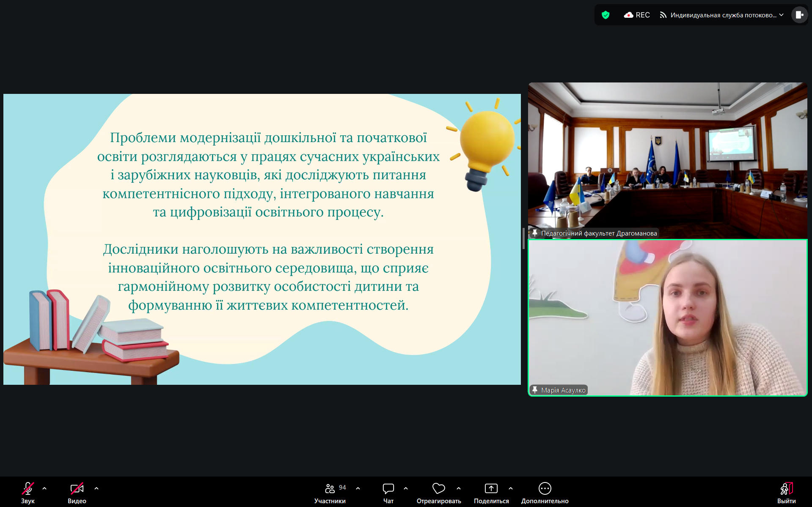Click the layout switch icon in top-right corner
The height and width of the screenshot is (507, 812).
pos(799,15)
